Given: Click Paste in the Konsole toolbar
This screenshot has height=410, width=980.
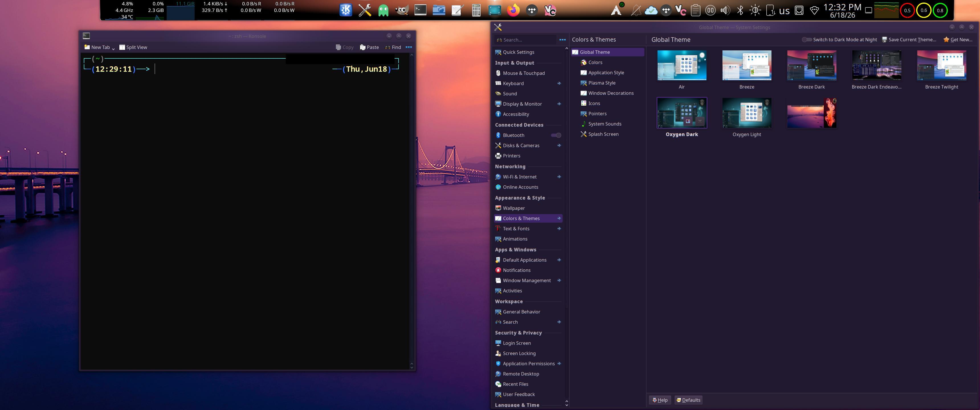Looking at the screenshot, I should [369, 47].
